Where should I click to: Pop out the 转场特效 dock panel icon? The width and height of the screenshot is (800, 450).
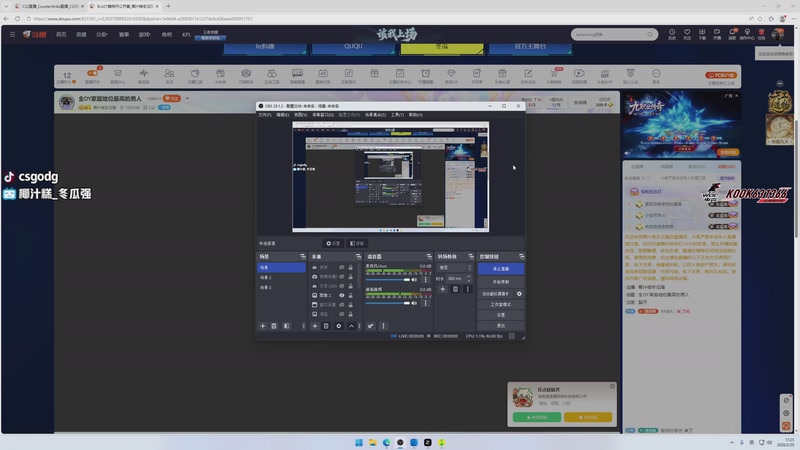(x=471, y=257)
